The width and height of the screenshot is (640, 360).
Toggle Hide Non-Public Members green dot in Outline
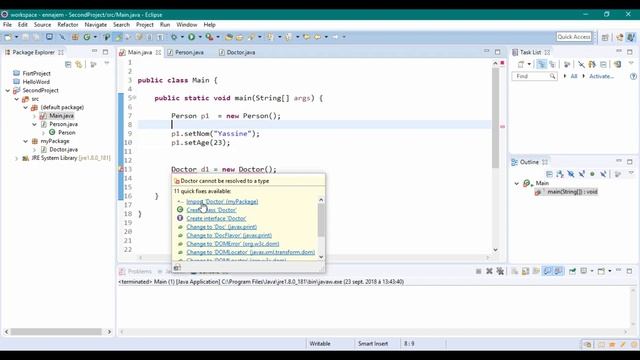tap(592, 174)
